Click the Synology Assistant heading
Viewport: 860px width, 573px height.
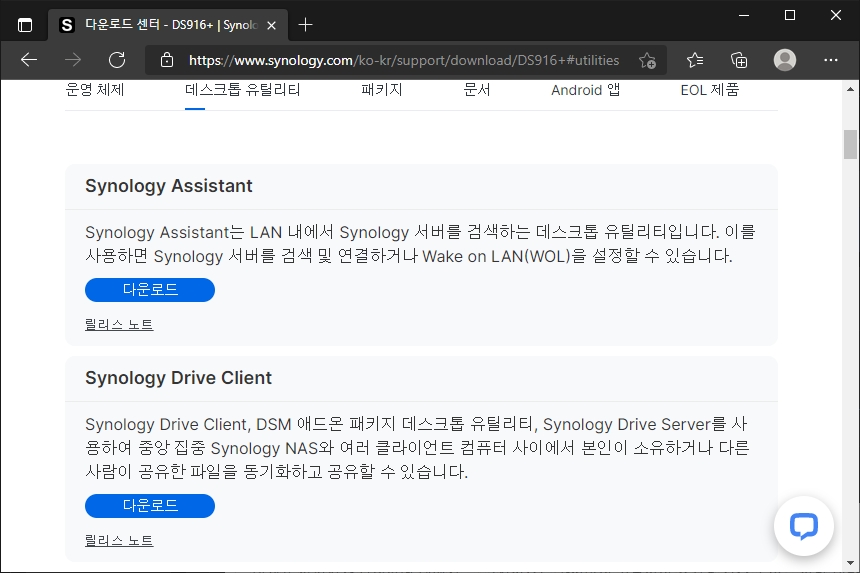click(169, 186)
